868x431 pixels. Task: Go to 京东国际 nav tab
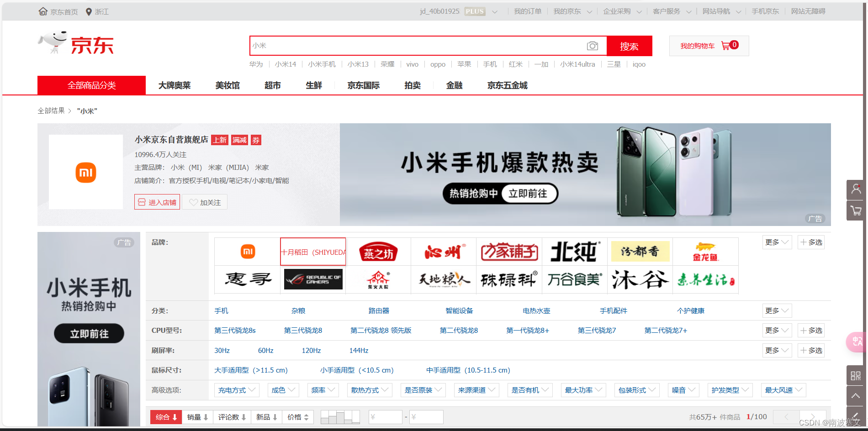pos(363,85)
